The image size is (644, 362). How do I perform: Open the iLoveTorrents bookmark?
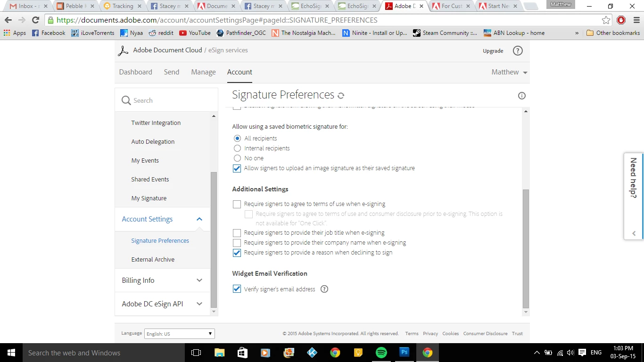tap(93, 33)
